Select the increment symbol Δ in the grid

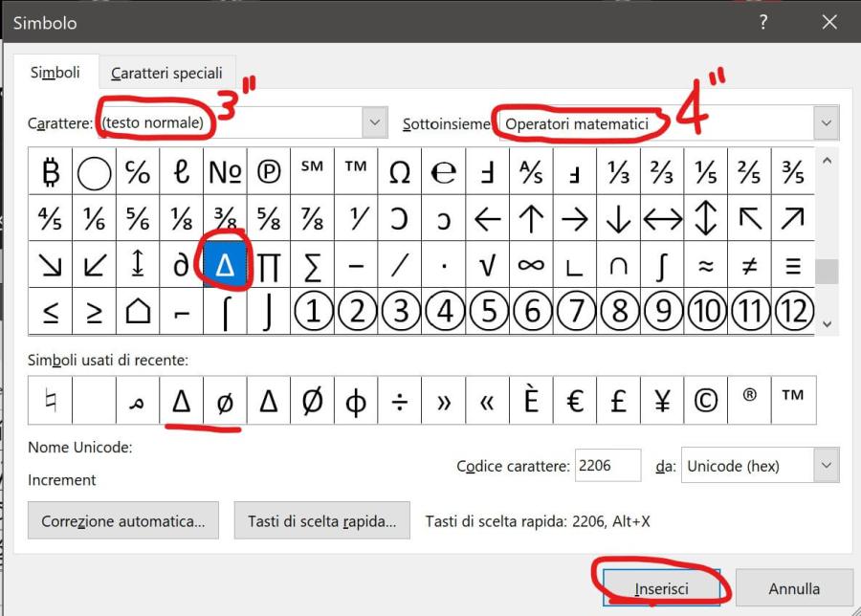click(225, 263)
